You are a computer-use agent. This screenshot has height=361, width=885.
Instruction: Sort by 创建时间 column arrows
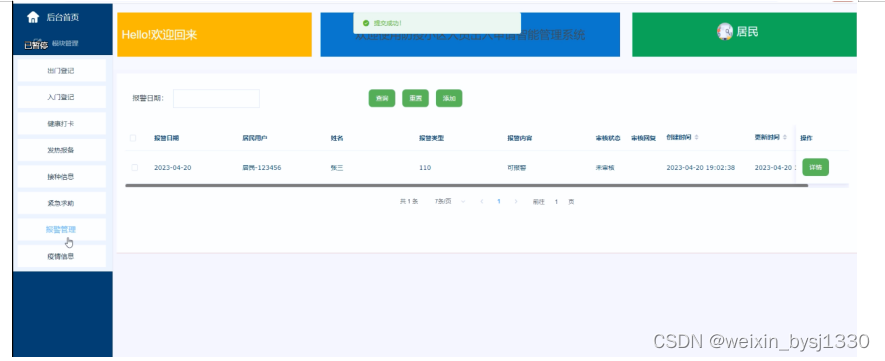pyautogui.click(x=696, y=138)
